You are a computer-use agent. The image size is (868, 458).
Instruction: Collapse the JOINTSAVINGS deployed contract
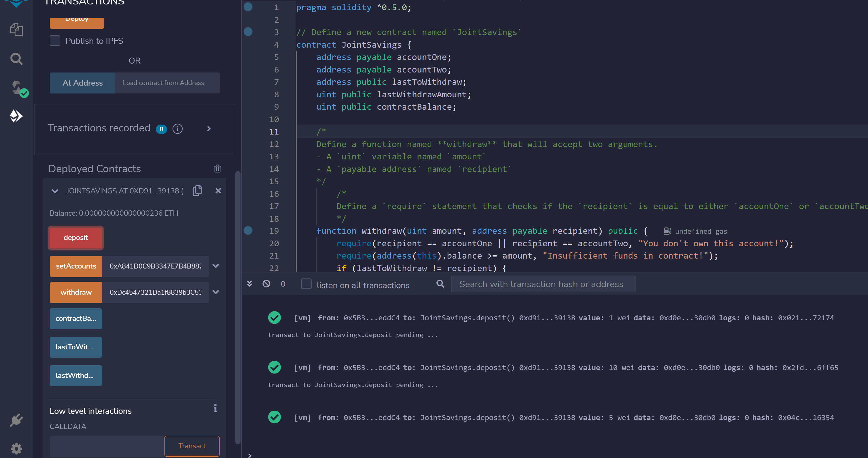click(55, 191)
